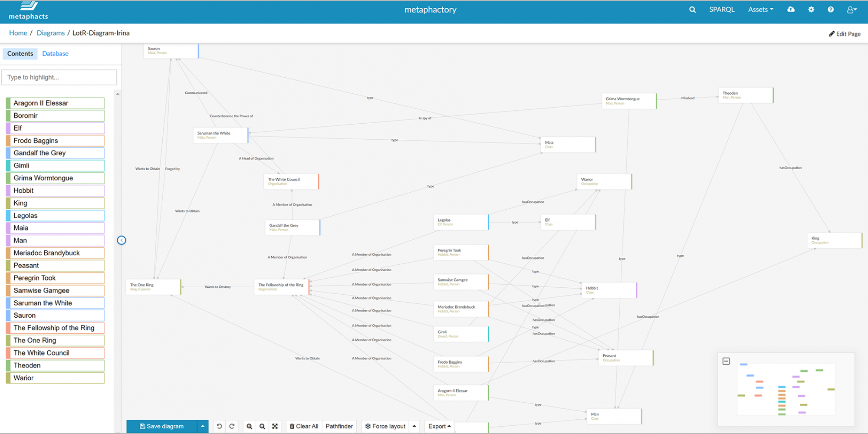
Task: Collapse the Contents sidebar with the chevron toggle
Action: click(122, 240)
